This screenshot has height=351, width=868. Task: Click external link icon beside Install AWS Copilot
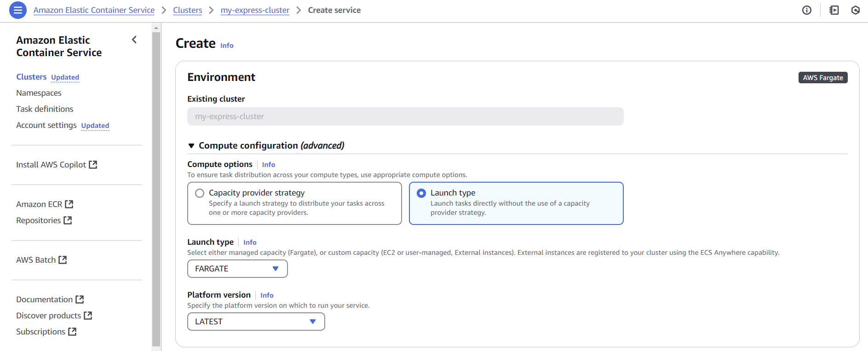tap(93, 165)
